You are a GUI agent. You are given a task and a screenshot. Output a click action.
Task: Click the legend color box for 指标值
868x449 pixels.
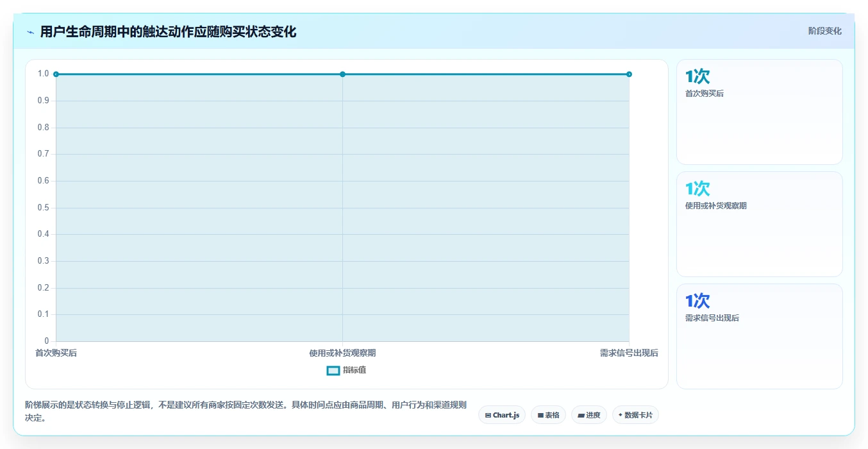point(333,370)
